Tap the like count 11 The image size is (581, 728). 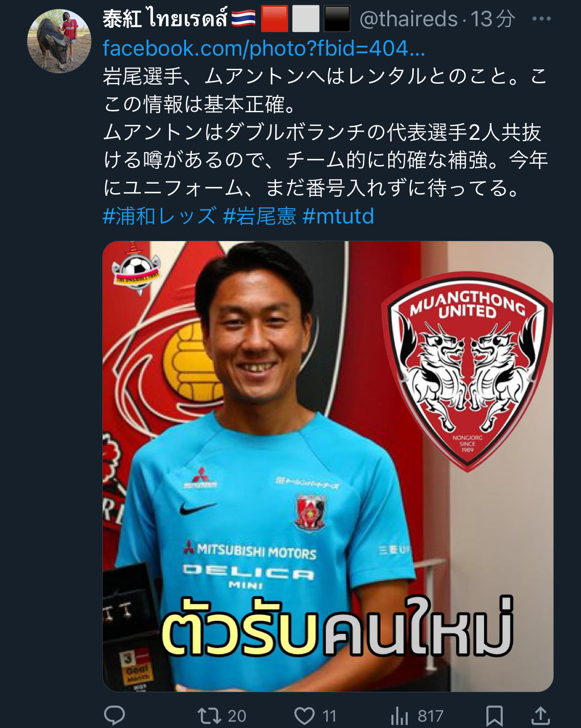329,716
